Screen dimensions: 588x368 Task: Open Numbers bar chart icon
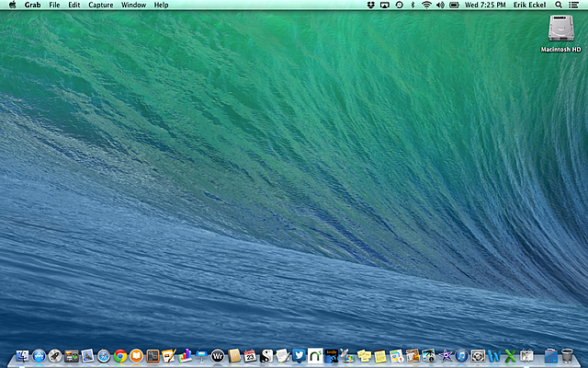185,355
